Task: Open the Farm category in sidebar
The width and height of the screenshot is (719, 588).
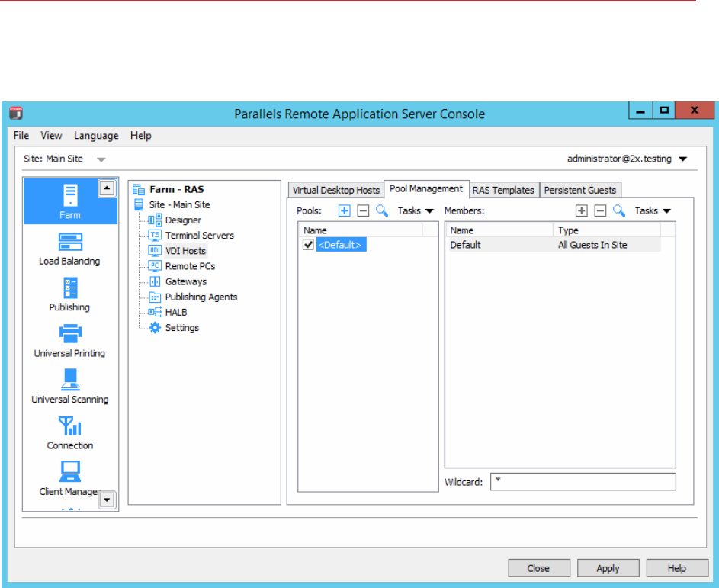Action: pyautogui.click(x=70, y=201)
